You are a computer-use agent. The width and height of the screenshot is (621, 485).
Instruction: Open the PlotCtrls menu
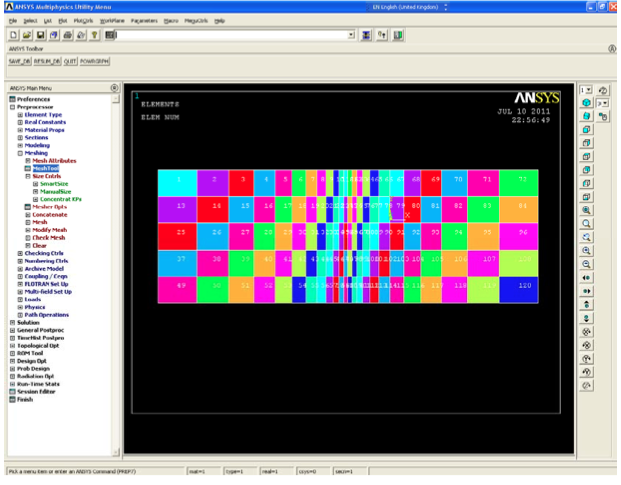pyautogui.click(x=83, y=21)
